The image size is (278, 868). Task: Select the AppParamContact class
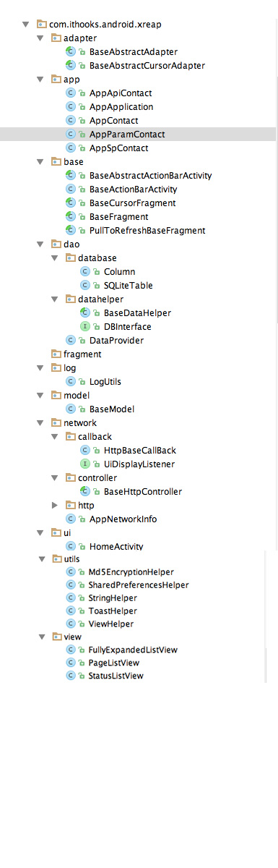tap(138, 135)
